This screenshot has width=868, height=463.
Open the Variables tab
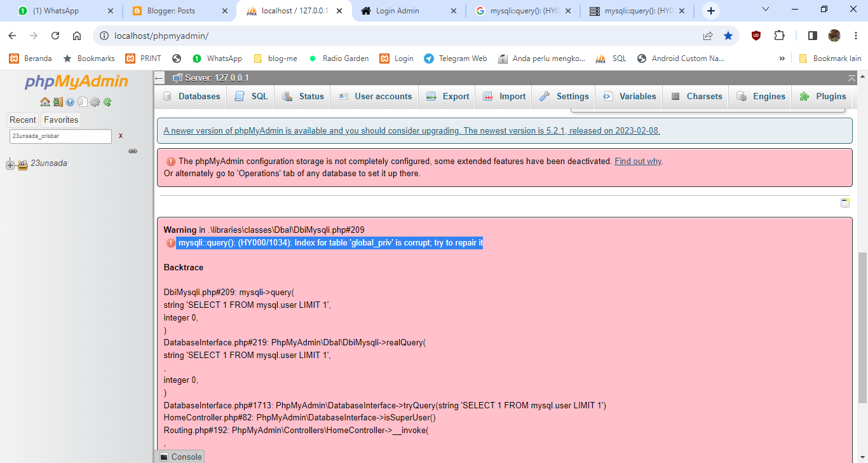(x=629, y=97)
